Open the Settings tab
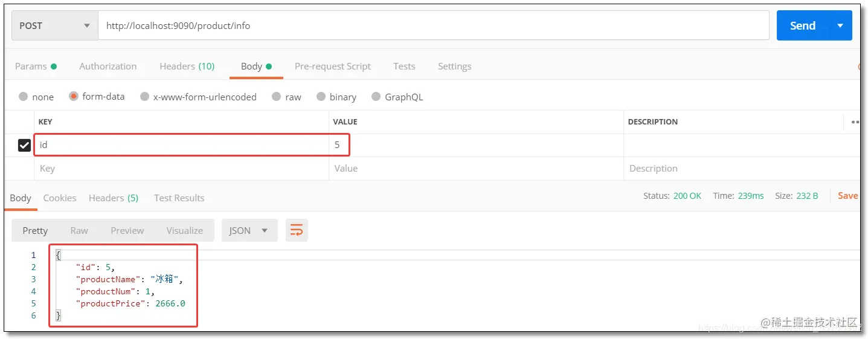 pyautogui.click(x=455, y=66)
